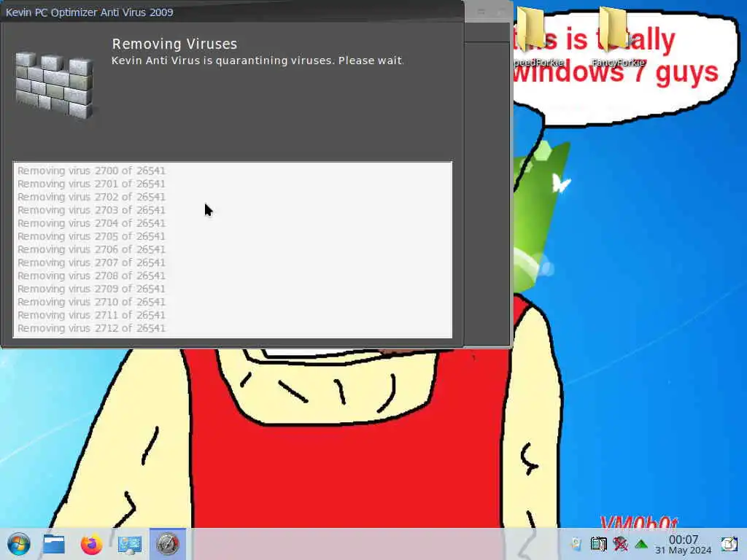Select line "Removing virus 2705 of 26541"

(x=91, y=236)
